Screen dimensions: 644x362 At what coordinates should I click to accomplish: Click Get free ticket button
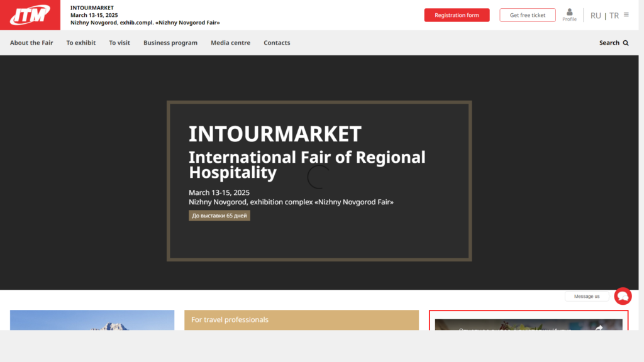click(x=528, y=15)
